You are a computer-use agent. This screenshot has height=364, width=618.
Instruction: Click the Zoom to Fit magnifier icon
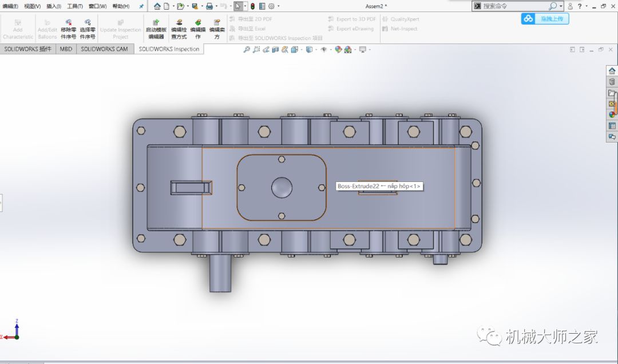click(x=247, y=50)
